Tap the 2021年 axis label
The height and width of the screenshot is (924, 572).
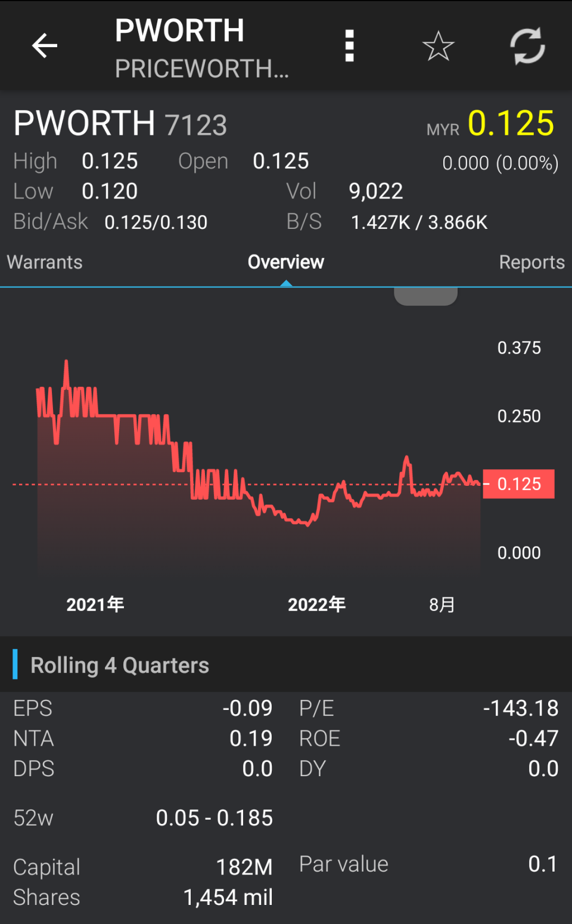point(95,604)
